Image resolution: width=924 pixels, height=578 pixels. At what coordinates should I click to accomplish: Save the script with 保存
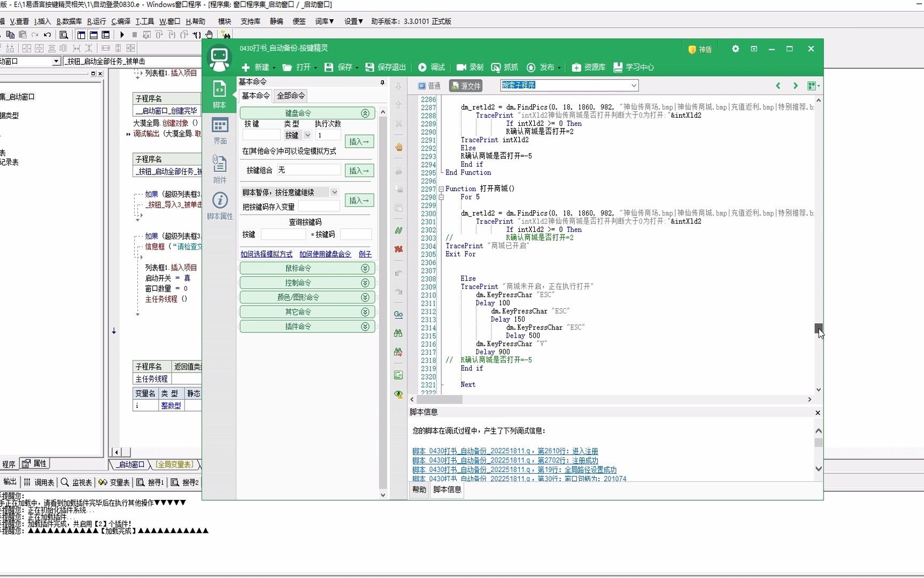[340, 67]
